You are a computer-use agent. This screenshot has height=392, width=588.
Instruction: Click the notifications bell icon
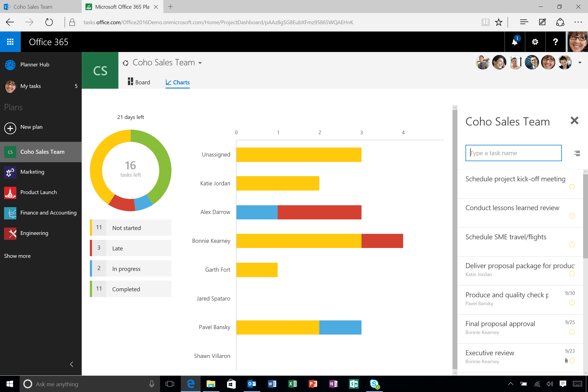[x=514, y=42]
